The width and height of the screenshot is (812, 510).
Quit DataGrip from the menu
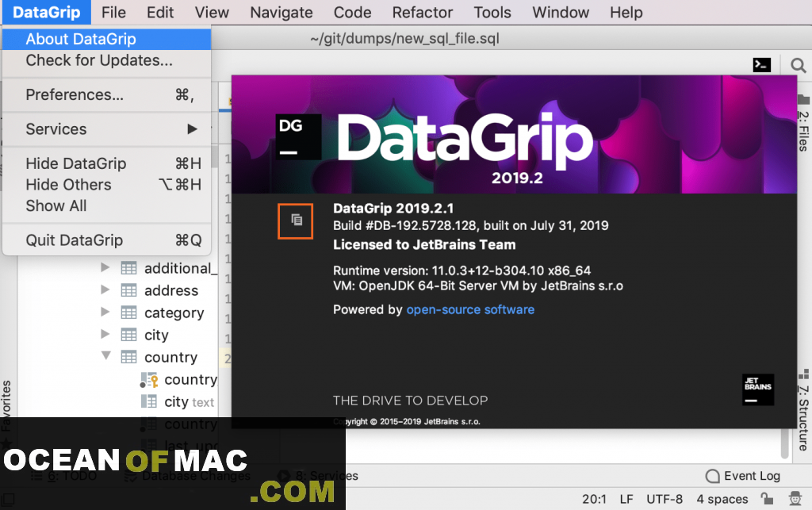107,240
